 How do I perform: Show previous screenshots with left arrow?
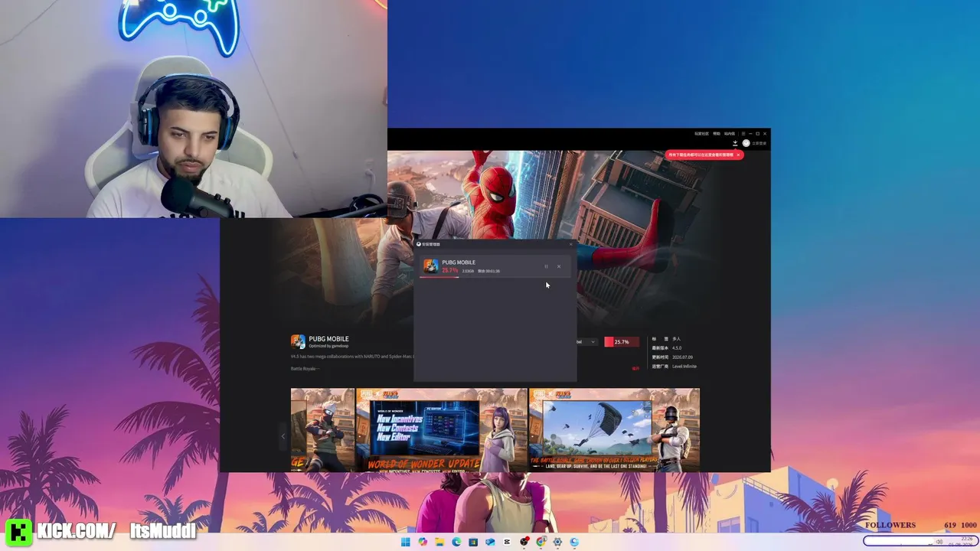pyautogui.click(x=283, y=436)
